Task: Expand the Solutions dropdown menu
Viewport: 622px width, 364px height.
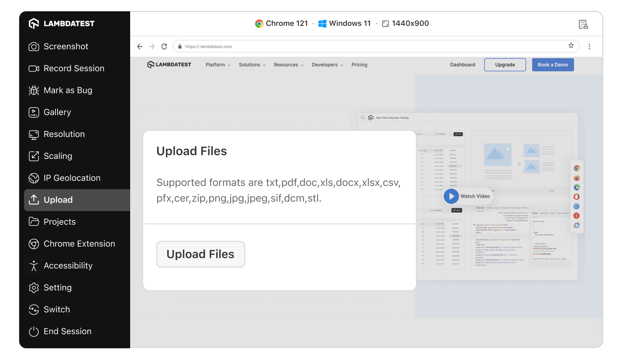Action: coord(252,65)
